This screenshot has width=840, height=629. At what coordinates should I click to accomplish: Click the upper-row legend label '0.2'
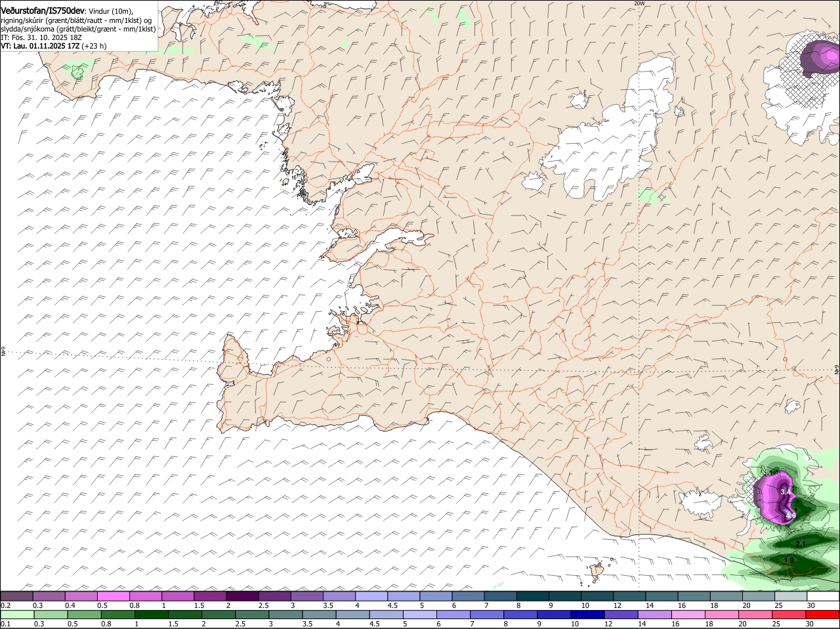pos(5,605)
